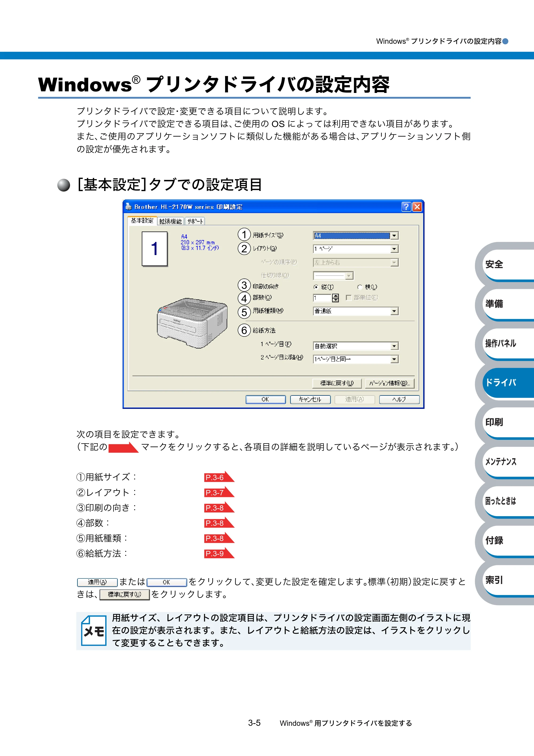Click the 部数 copies input field
Image resolution: width=534 pixels, height=756 pixels.
point(322,298)
